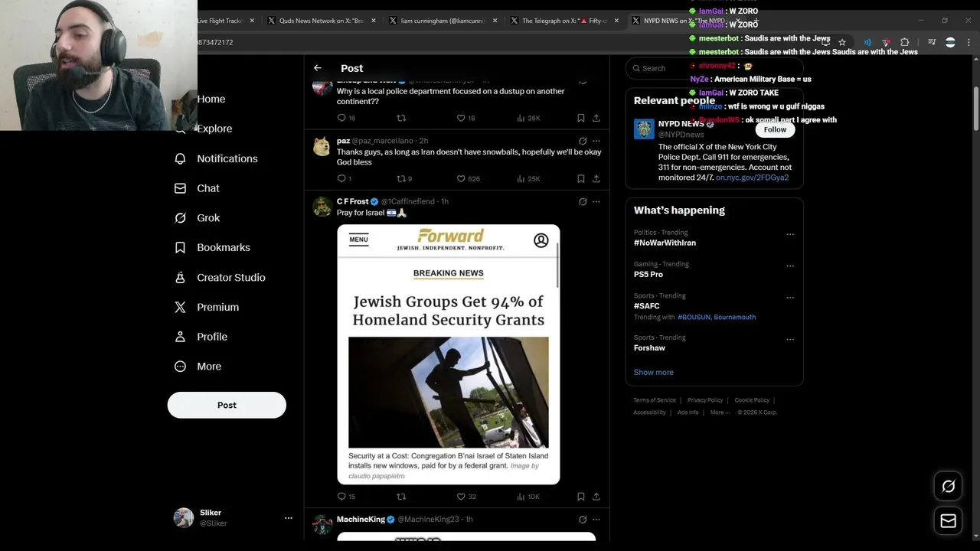
Task: Open Chat envelope icon in sidebar
Action: click(180, 188)
